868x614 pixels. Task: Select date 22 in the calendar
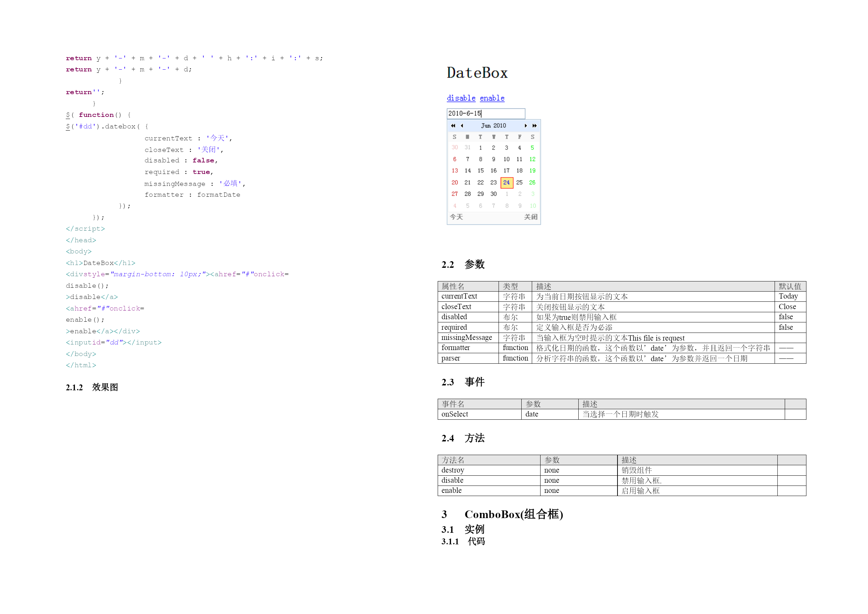(480, 182)
